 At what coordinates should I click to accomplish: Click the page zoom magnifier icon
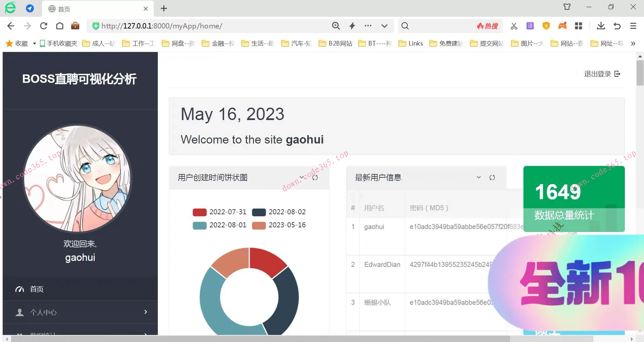coord(336,26)
